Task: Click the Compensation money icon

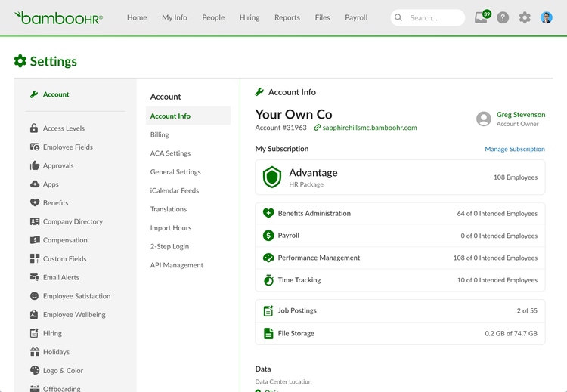Action: [x=34, y=239]
